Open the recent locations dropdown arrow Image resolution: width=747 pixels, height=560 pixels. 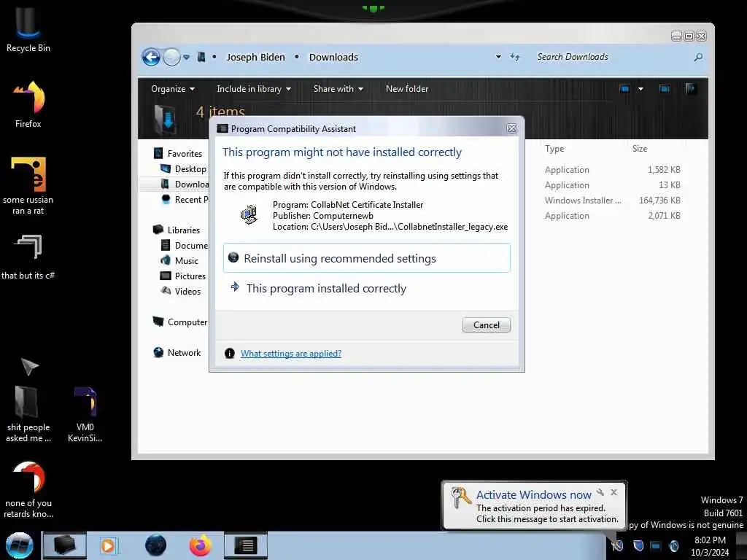coord(187,57)
